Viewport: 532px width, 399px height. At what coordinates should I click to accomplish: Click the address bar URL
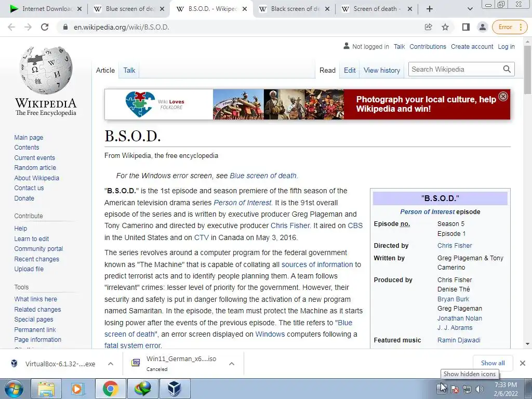(x=121, y=27)
